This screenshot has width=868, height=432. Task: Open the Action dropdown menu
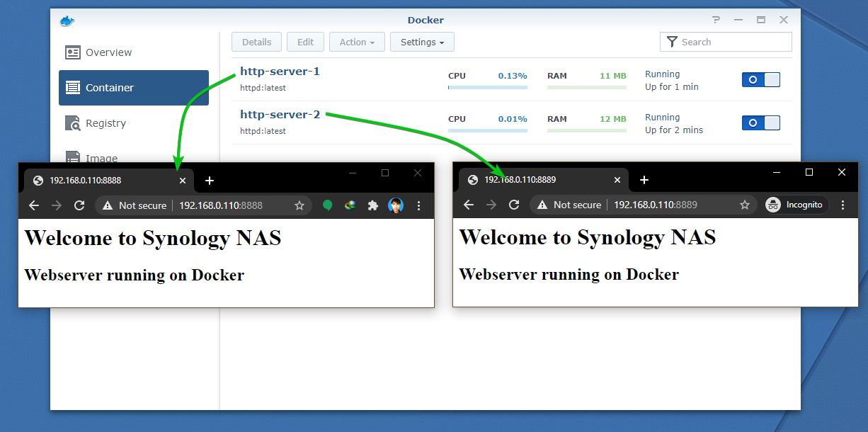[x=357, y=42]
